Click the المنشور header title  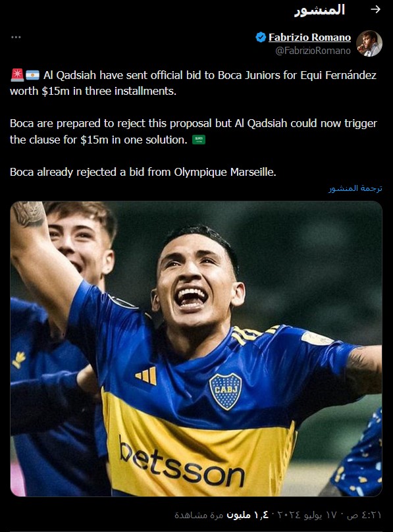pyautogui.click(x=319, y=10)
